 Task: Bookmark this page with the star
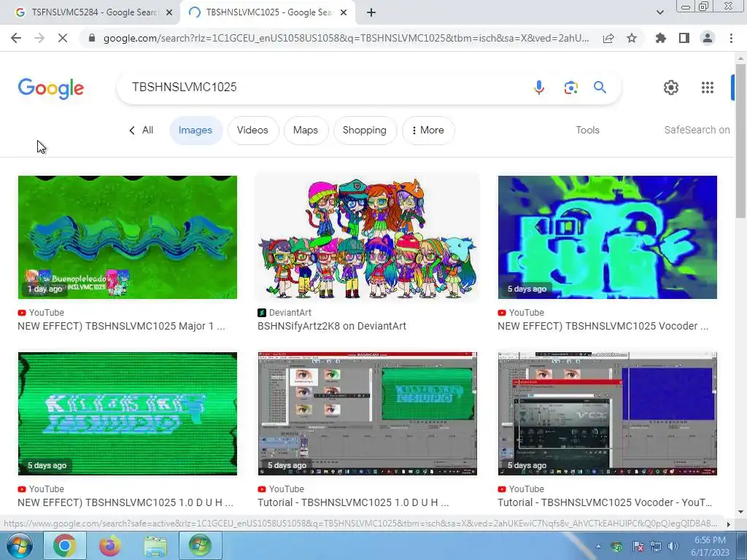pyautogui.click(x=632, y=38)
